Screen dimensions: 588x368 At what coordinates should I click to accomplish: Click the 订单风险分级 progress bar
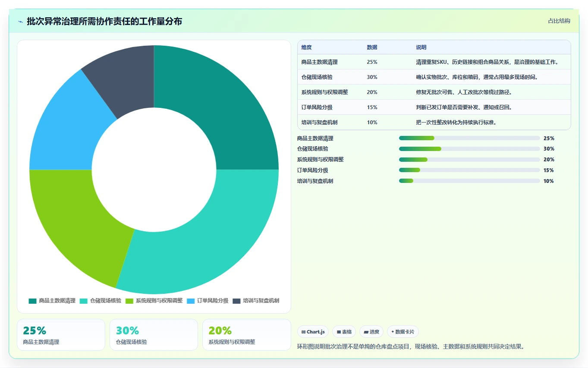(469, 170)
